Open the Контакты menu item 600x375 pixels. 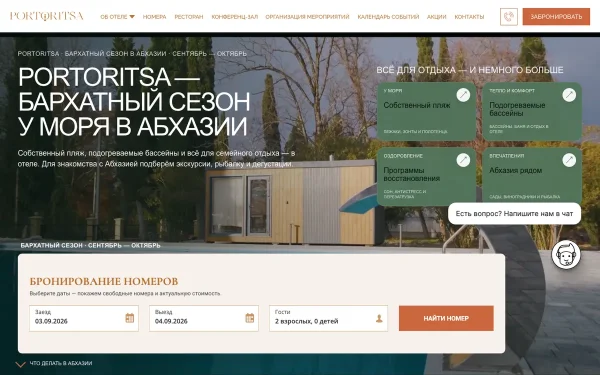coord(469,17)
